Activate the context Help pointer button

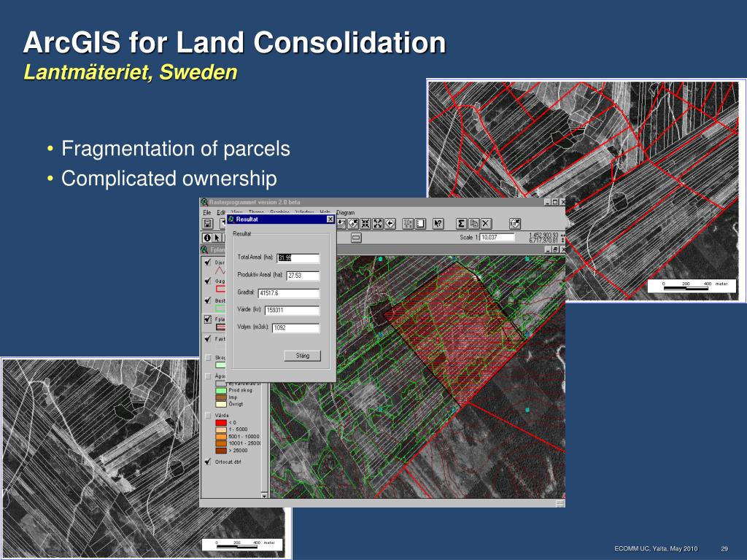(x=438, y=223)
